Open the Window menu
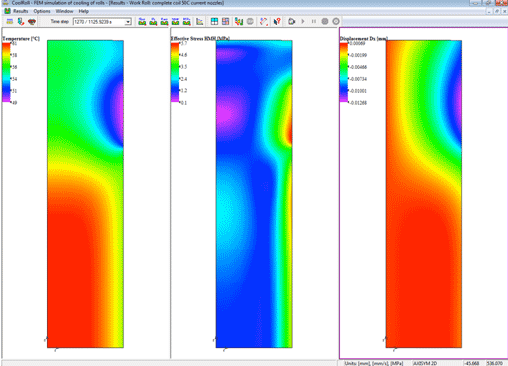The width and height of the screenshot is (508, 366). (64, 11)
